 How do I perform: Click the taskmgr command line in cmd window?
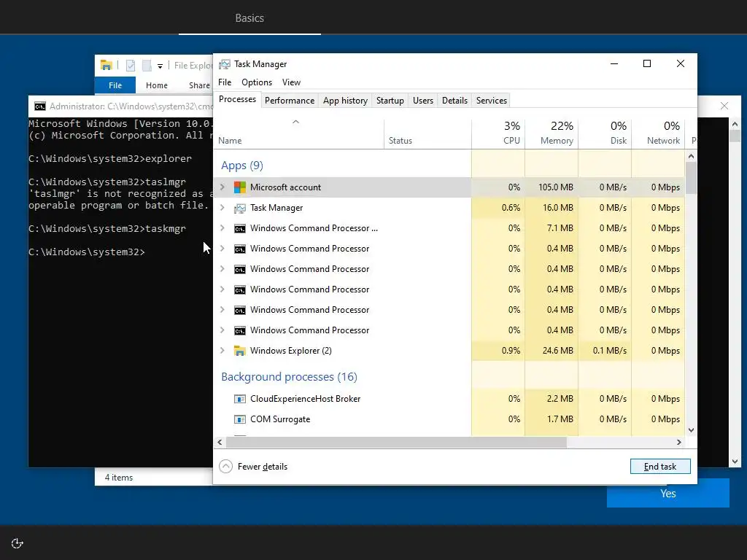tap(107, 228)
